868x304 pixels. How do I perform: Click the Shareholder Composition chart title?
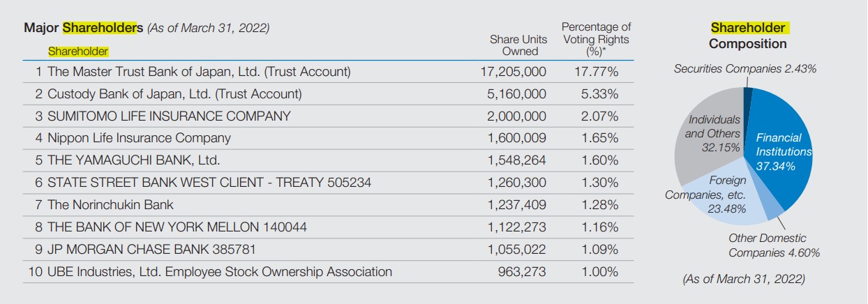(x=747, y=36)
